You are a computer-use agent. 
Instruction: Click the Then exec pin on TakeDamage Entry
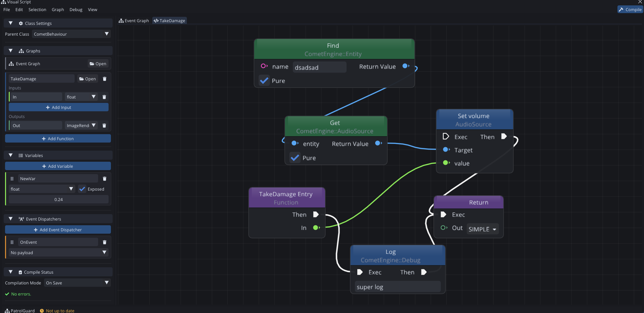click(316, 214)
